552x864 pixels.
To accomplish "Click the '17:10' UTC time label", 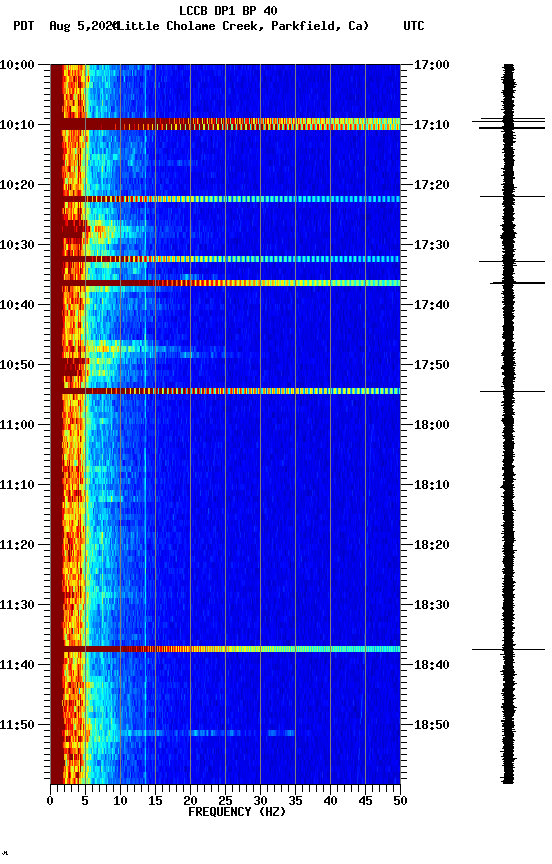I will pyautogui.click(x=431, y=125).
